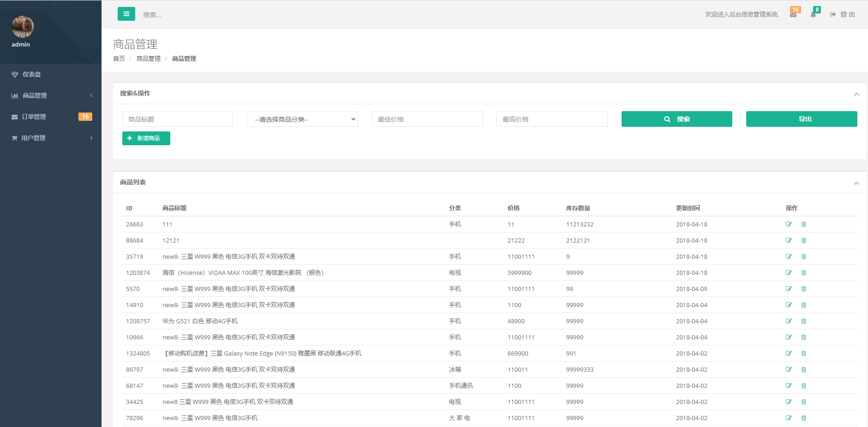Focus the 最低价格 input field
Viewport: 868px width, 427px height.
(x=427, y=119)
